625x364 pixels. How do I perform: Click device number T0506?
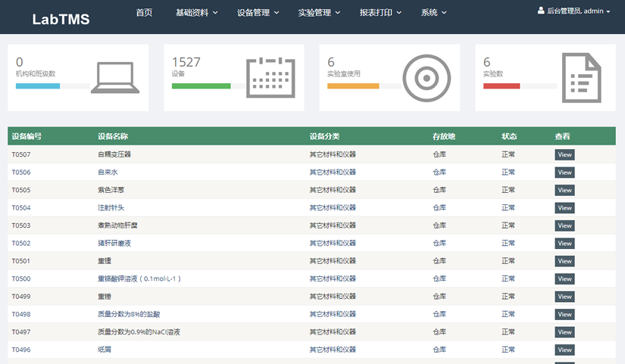21,172
